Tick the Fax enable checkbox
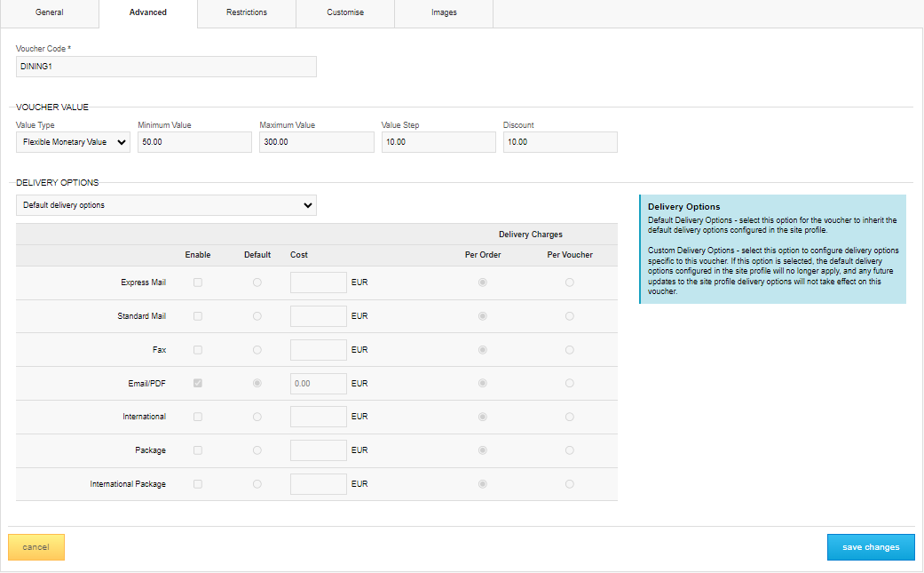 coord(198,350)
